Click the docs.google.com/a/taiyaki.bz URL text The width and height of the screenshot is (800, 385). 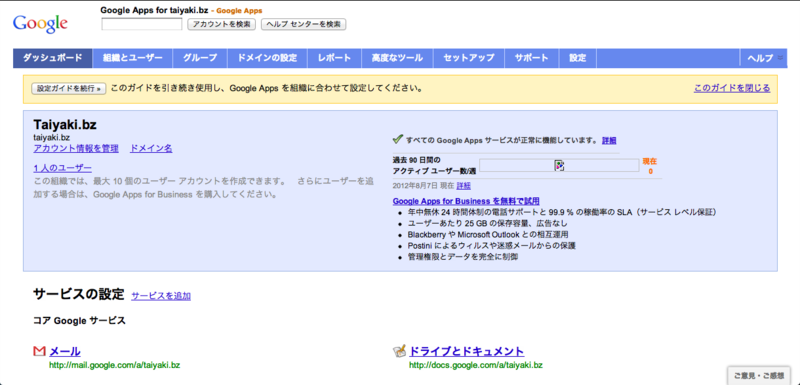pos(476,365)
